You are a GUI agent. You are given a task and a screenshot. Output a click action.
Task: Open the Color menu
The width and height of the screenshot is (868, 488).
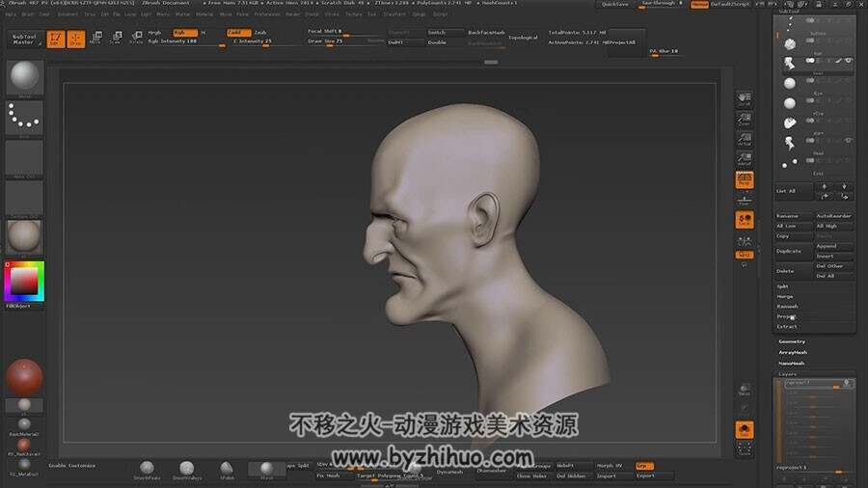point(44,14)
